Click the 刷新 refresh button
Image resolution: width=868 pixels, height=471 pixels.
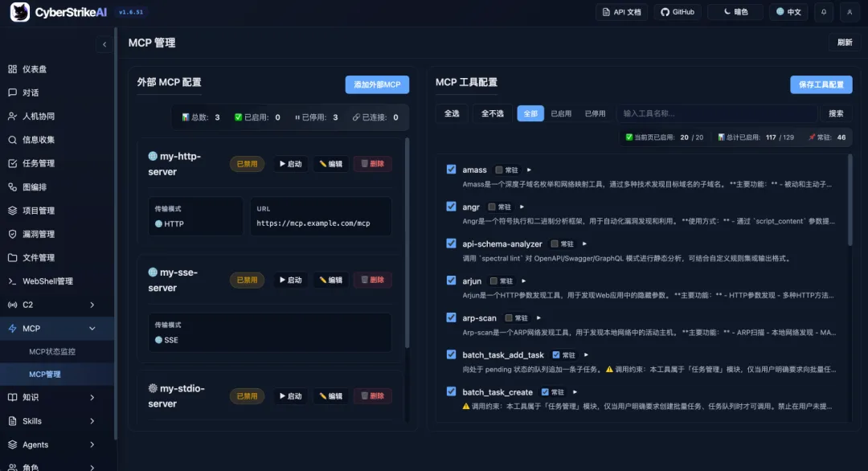pyautogui.click(x=844, y=43)
